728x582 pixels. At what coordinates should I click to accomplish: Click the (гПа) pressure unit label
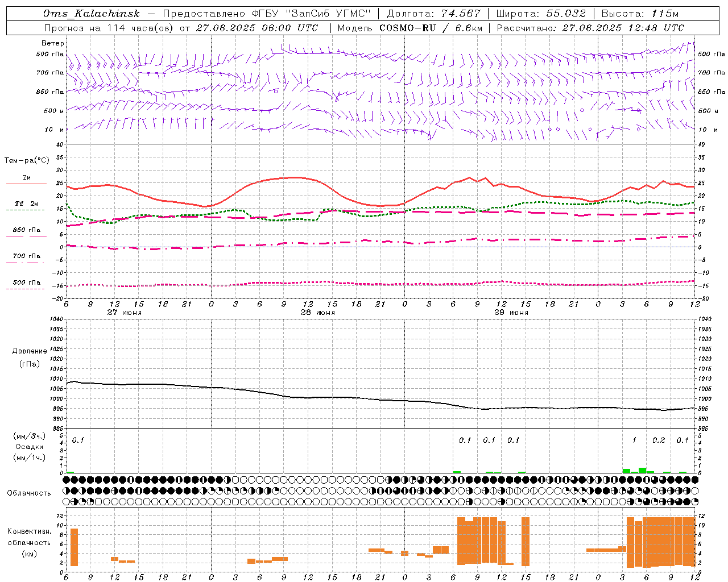coord(30,364)
